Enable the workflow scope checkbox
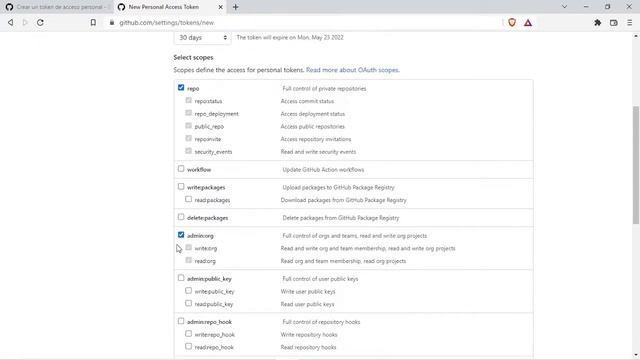 coord(181,169)
